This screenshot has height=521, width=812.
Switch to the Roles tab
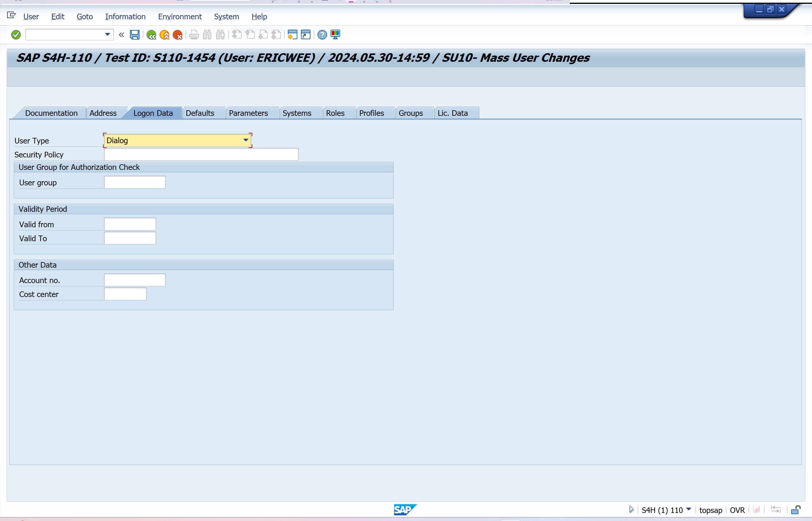[335, 113]
